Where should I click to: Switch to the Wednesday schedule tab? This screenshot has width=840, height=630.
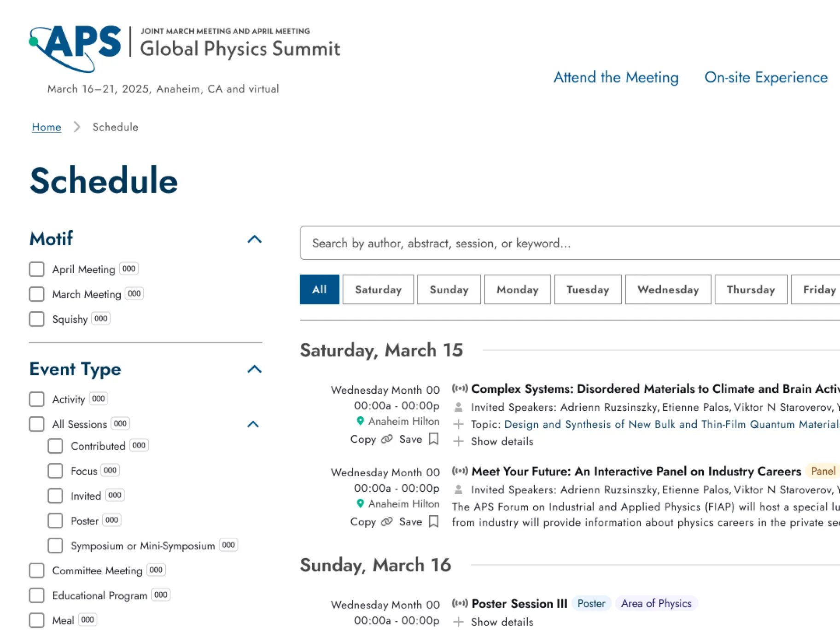point(668,289)
